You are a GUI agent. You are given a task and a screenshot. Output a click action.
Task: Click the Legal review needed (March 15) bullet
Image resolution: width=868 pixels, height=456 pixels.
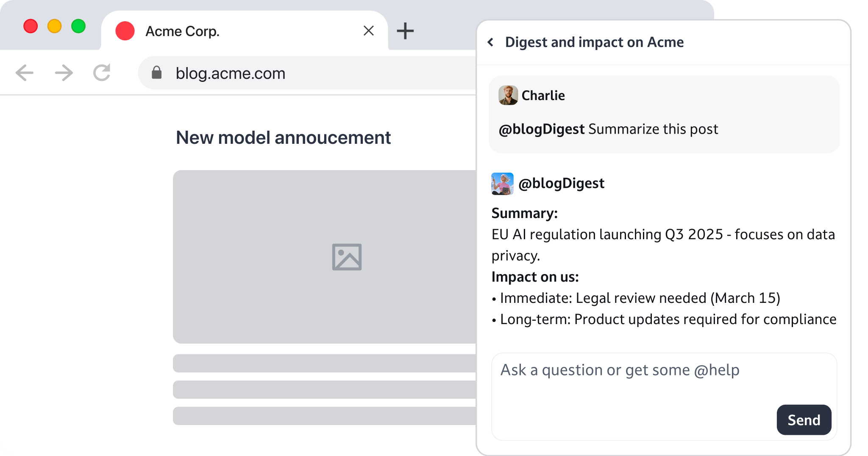636,298
